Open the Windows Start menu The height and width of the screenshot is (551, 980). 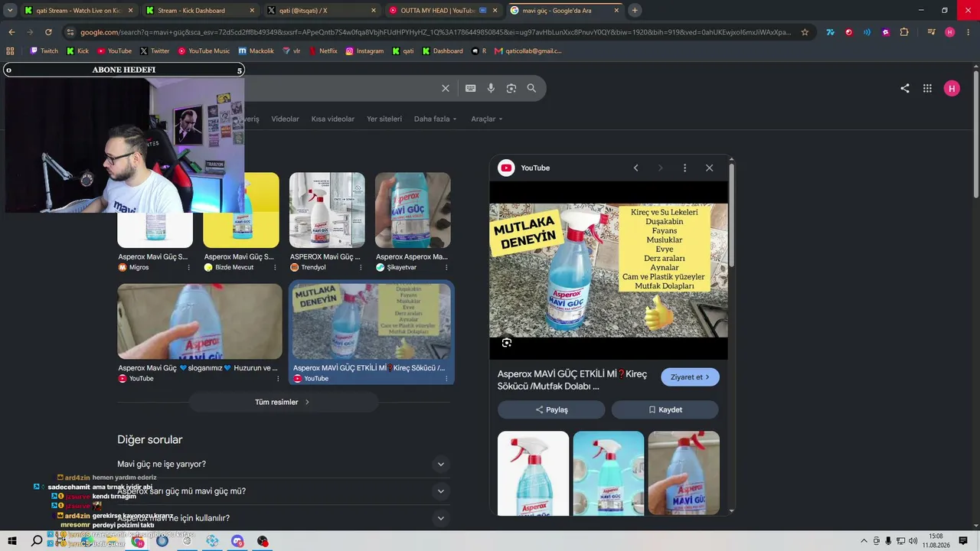pyautogui.click(x=12, y=541)
